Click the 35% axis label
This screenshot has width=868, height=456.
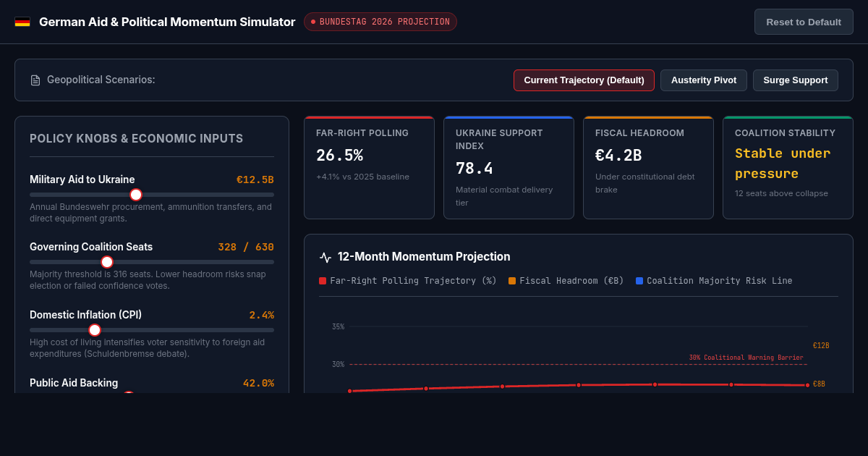coord(338,327)
